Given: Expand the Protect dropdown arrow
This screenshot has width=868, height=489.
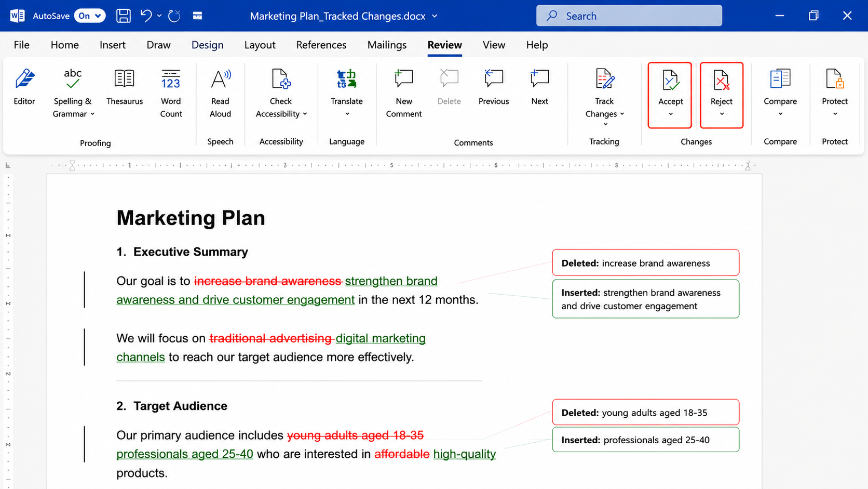Looking at the screenshot, I should [x=835, y=114].
